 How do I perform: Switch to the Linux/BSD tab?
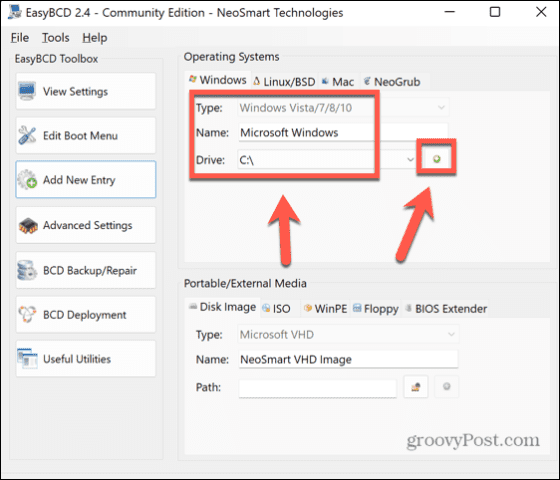284,82
